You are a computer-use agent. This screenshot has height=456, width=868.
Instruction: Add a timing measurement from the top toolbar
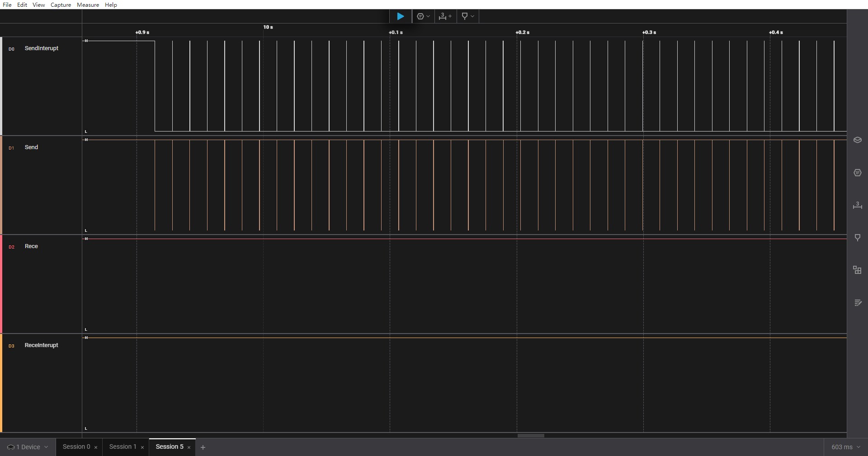[445, 16]
